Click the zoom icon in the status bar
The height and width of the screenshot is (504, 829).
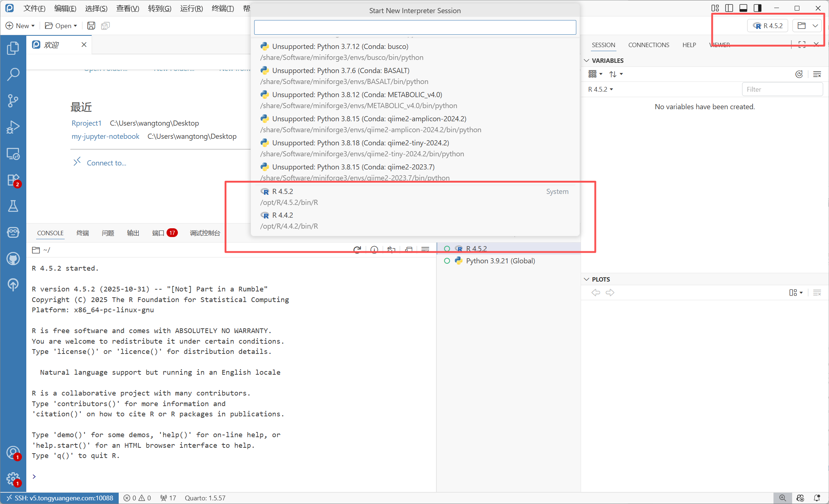783,498
